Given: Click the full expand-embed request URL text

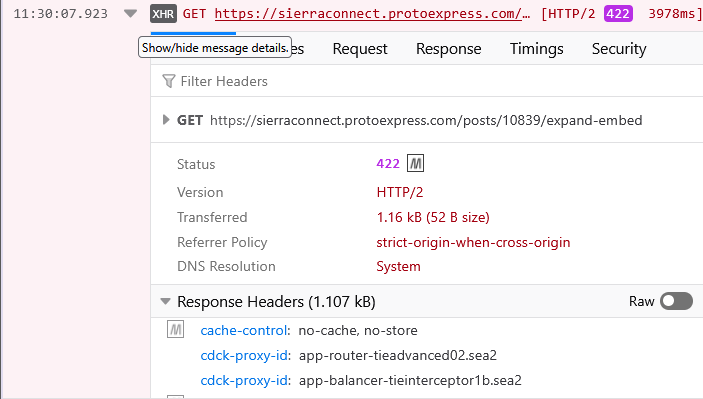Looking at the screenshot, I should pos(426,120).
